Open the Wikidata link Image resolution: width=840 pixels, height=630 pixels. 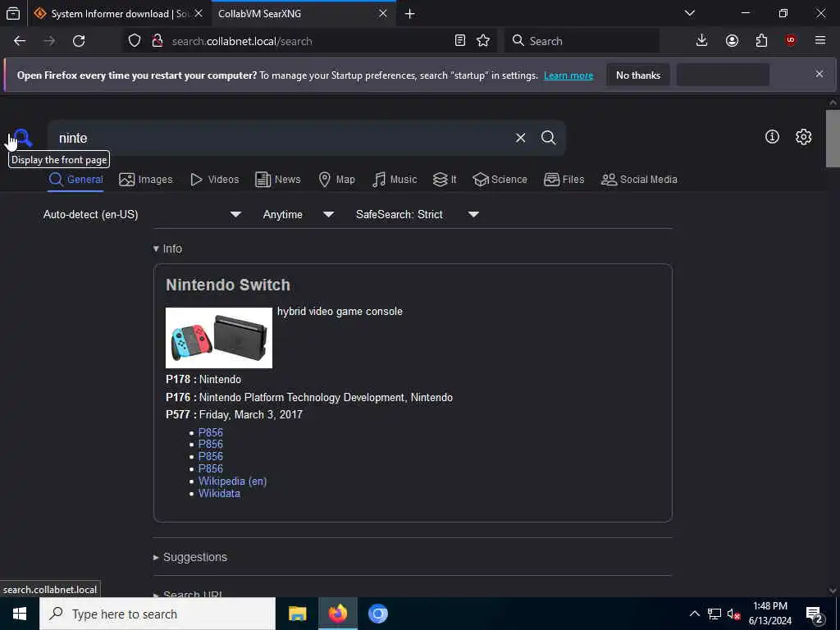click(219, 493)
